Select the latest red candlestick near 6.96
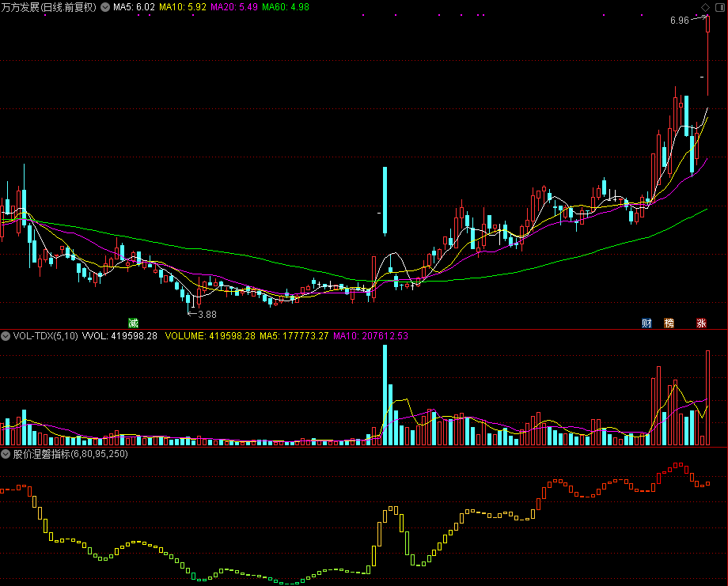The height and width of the screenshot is (586, 728). pyautogui.click(x=708, y=55)
